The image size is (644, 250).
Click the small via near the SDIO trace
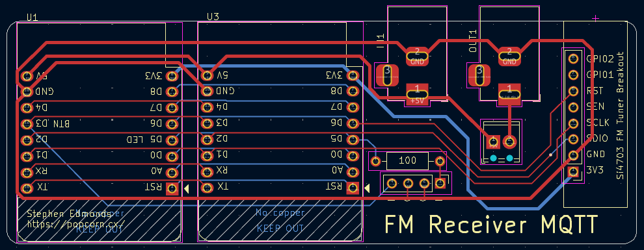[551, 155]
